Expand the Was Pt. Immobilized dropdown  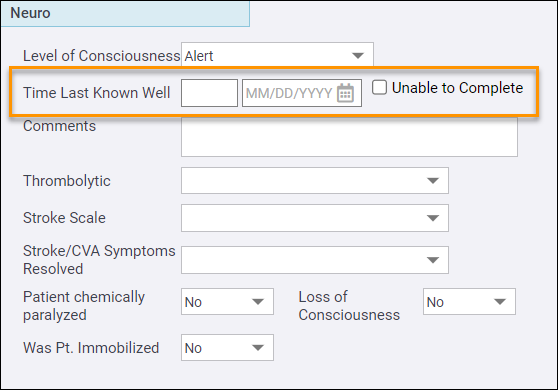point(227,347)
